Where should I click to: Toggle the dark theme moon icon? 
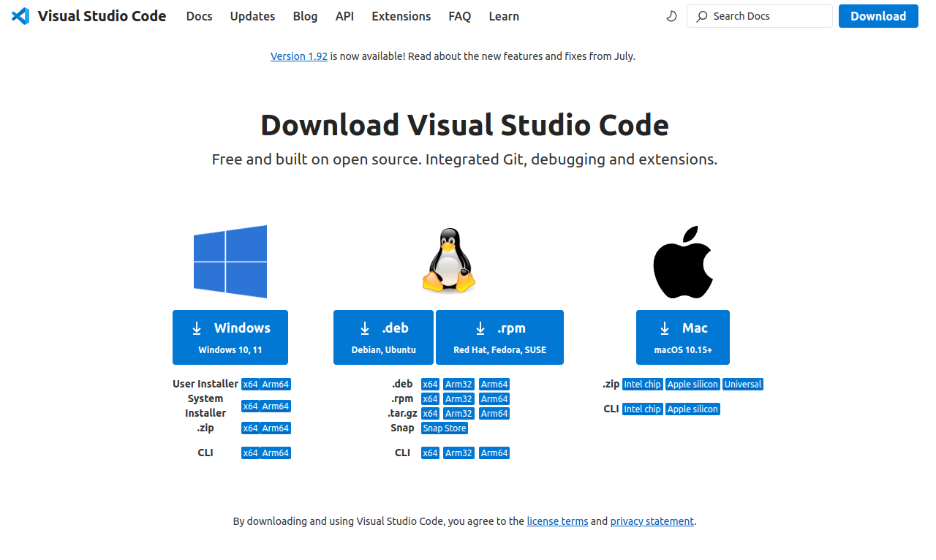(x=671, y=15)
